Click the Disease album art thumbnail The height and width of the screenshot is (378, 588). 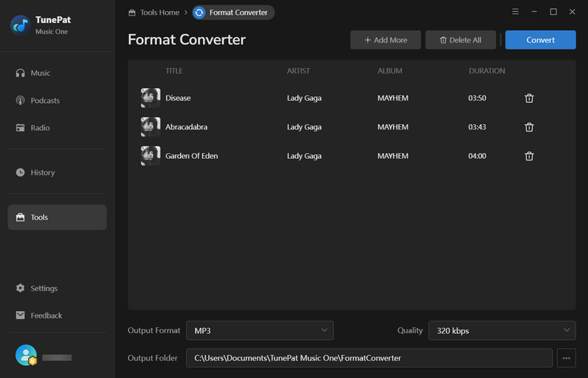[x=150, y=98]
